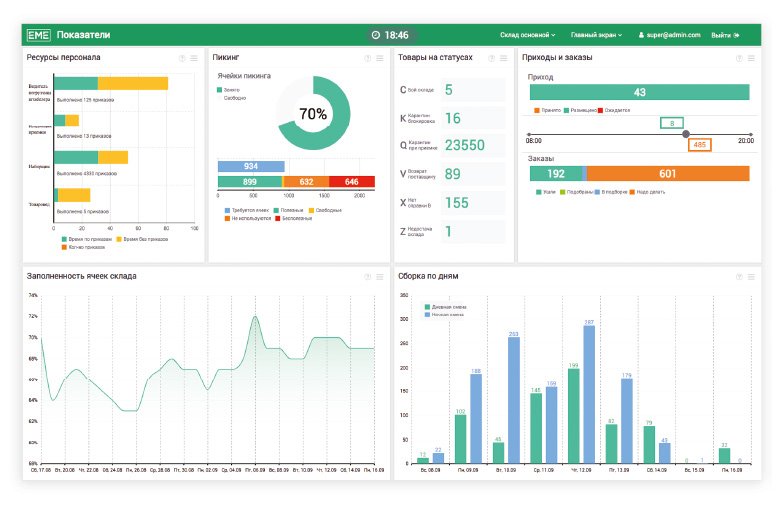Open the Заполненность ячеек склада panel menu
The image size is (772, 506).
(380, 276)
